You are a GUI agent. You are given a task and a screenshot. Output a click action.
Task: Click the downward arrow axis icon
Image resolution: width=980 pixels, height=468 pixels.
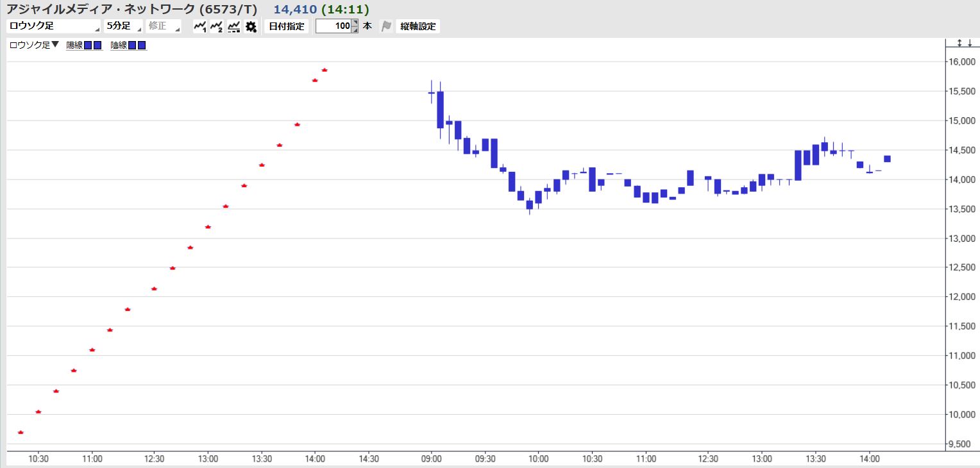[x=970, y=43]
